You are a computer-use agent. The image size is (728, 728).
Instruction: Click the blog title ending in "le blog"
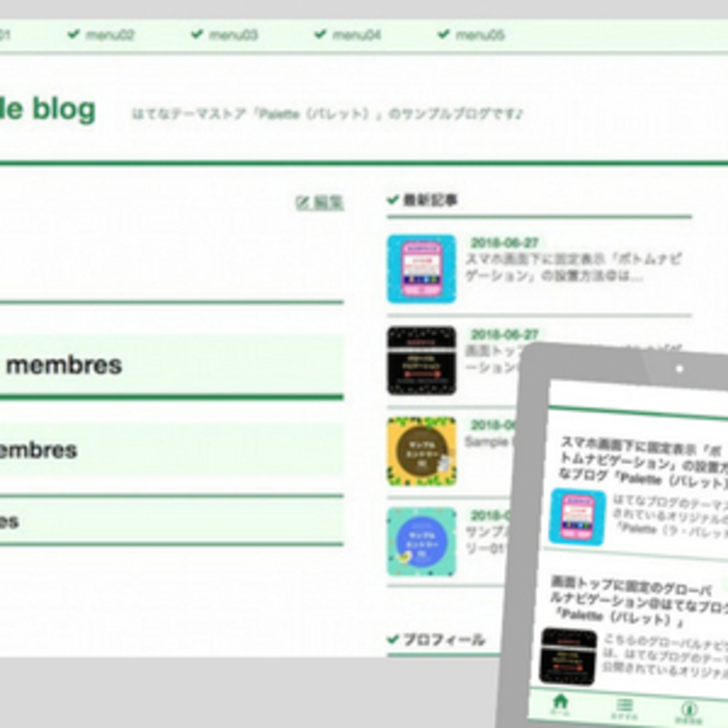[x=48, y=109]
